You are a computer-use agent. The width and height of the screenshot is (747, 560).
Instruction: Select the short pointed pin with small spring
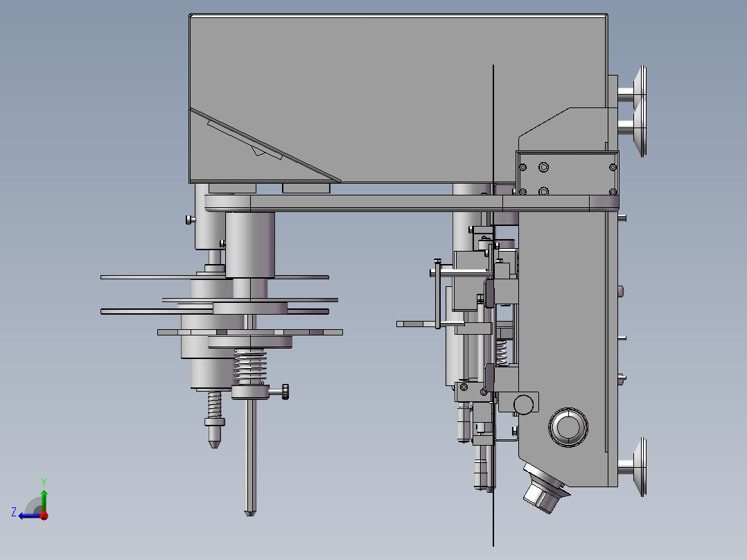click(x=214, y=419)
